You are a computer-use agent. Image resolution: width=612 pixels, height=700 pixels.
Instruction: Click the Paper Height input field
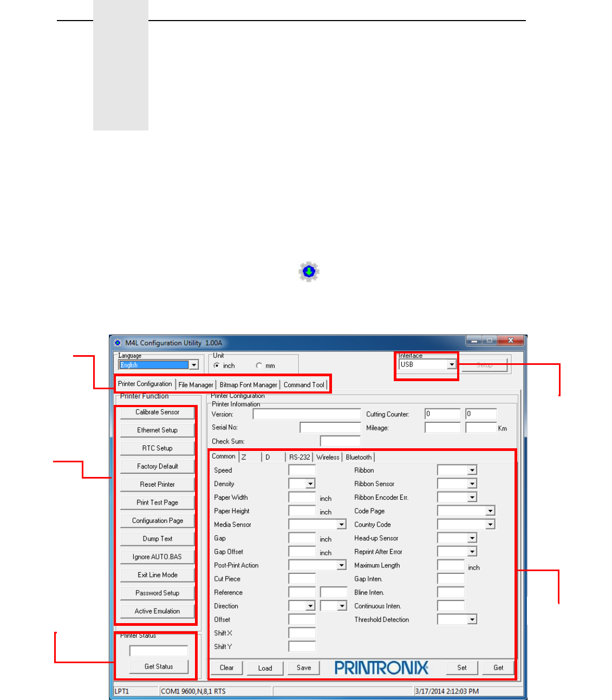(x=302, y=511)
